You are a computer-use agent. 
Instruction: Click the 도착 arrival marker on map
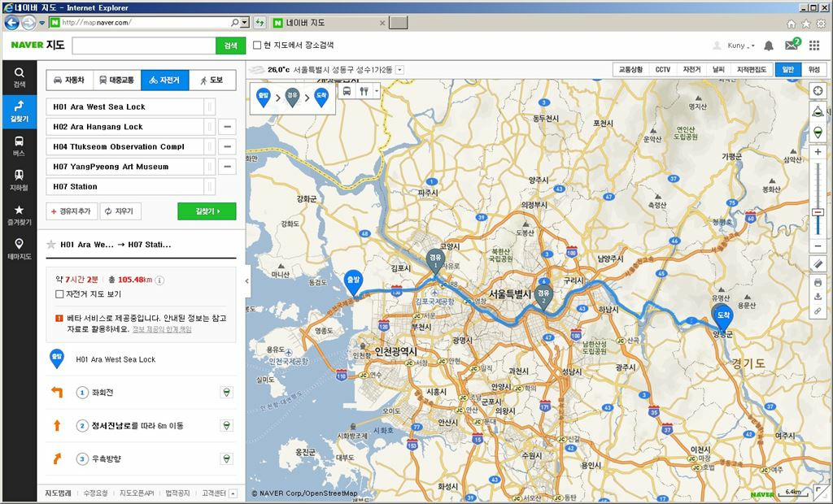723,318
